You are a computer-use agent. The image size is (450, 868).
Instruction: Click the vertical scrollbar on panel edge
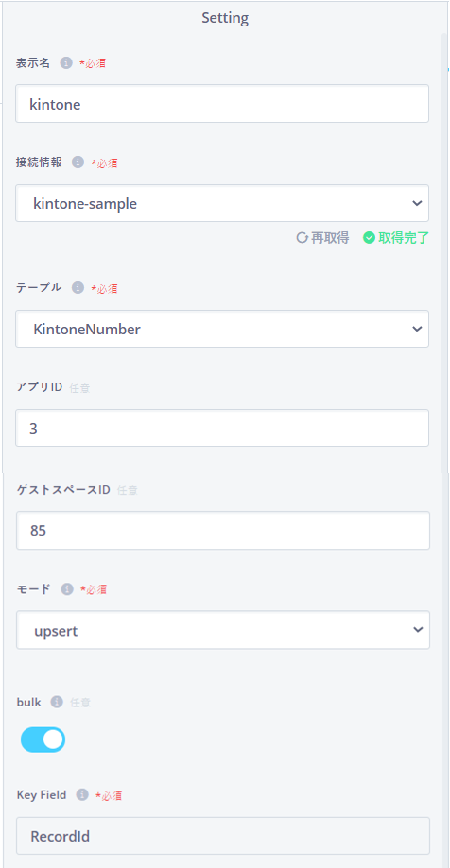point(445,252)
